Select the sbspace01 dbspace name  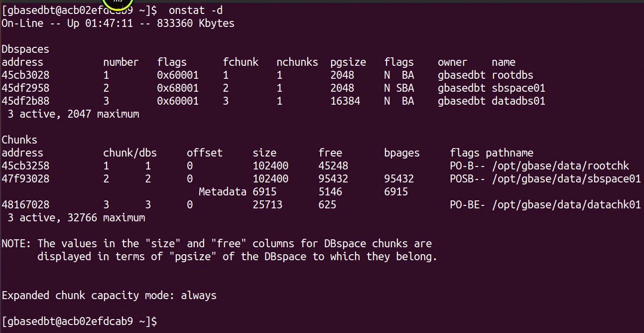coord(518,88)
